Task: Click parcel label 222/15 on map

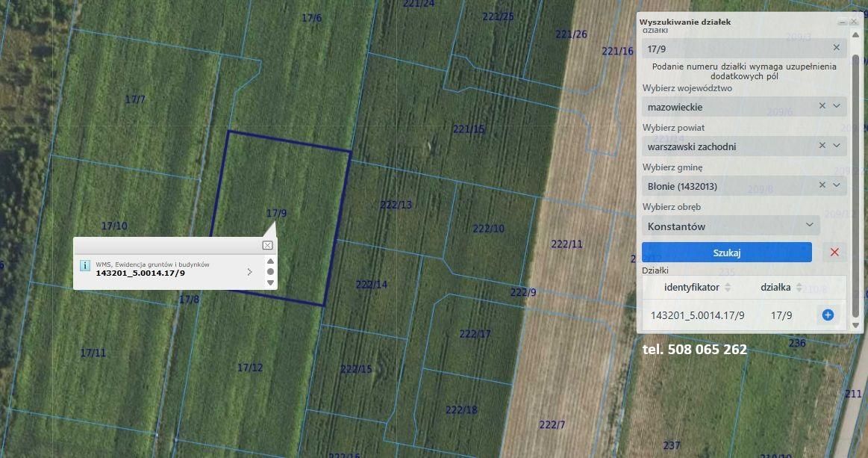Action: pos(356,369)
